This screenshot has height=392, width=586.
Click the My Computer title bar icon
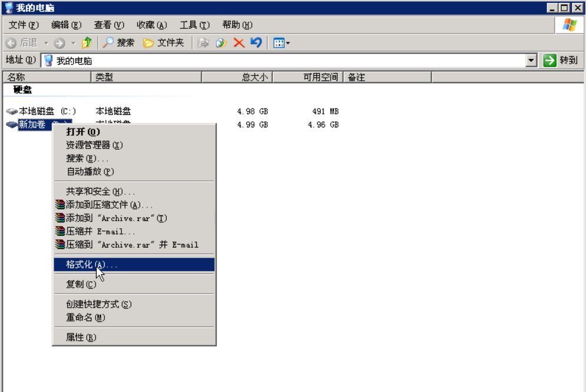point(9,8)
